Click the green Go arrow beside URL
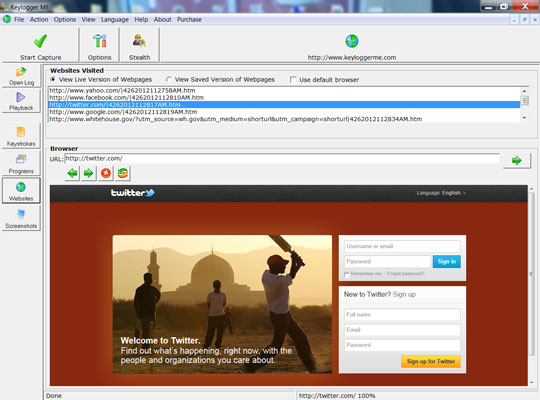Image resolution: width=540 pixels, height=400 pixels. click(x=517, y=160)
